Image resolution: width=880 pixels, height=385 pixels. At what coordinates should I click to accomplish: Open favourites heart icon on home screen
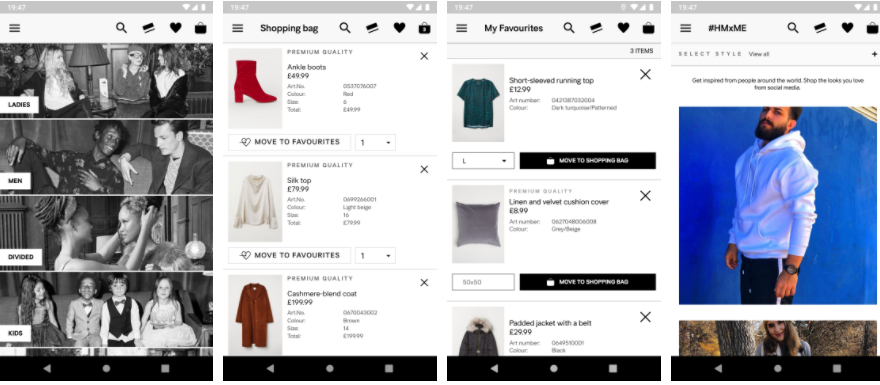[x=176, y=28]
